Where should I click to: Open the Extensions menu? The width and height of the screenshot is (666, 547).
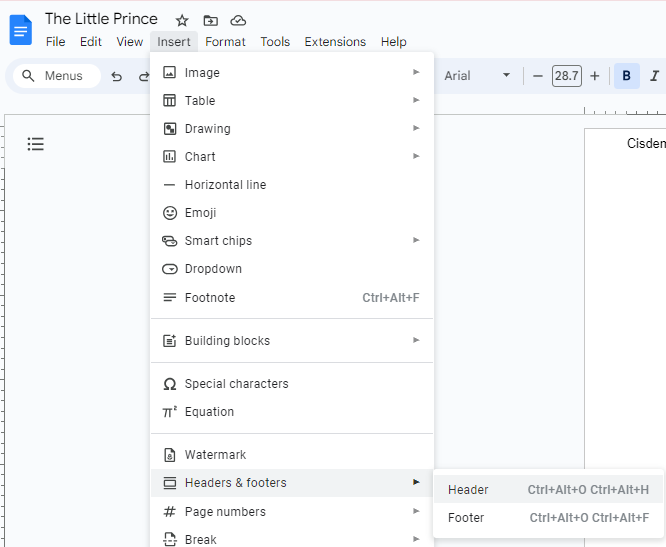(x=335, y=42)
